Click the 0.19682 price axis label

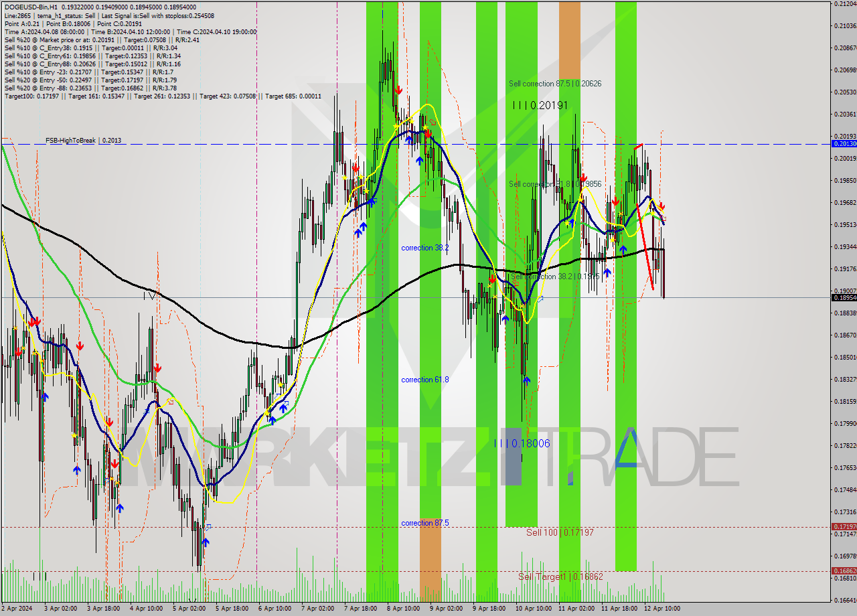[845, 203]
